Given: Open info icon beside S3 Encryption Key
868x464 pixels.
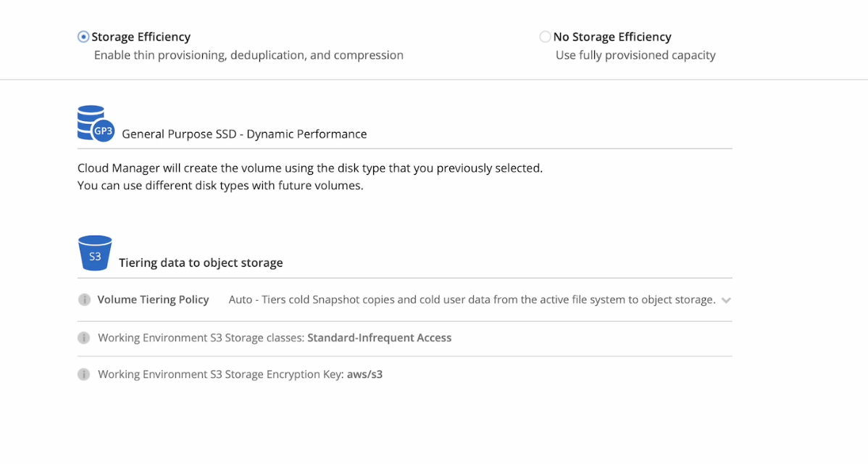Looking at the screenshot, I should pyautogui.click(x=84, y=374).
